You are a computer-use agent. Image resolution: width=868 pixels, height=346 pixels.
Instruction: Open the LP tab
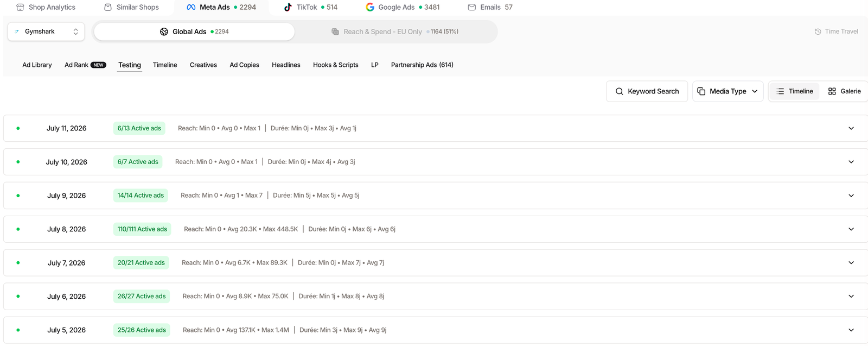click(x=375, y=65)
